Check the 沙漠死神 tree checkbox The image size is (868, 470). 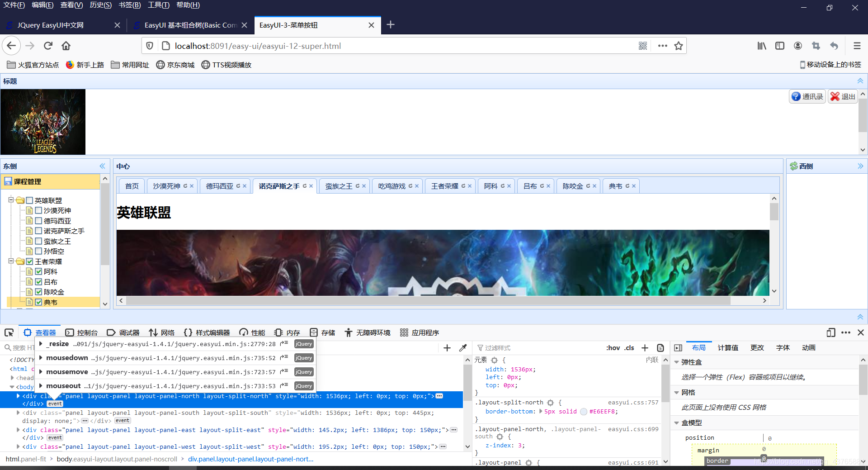[x=38, y=210]
